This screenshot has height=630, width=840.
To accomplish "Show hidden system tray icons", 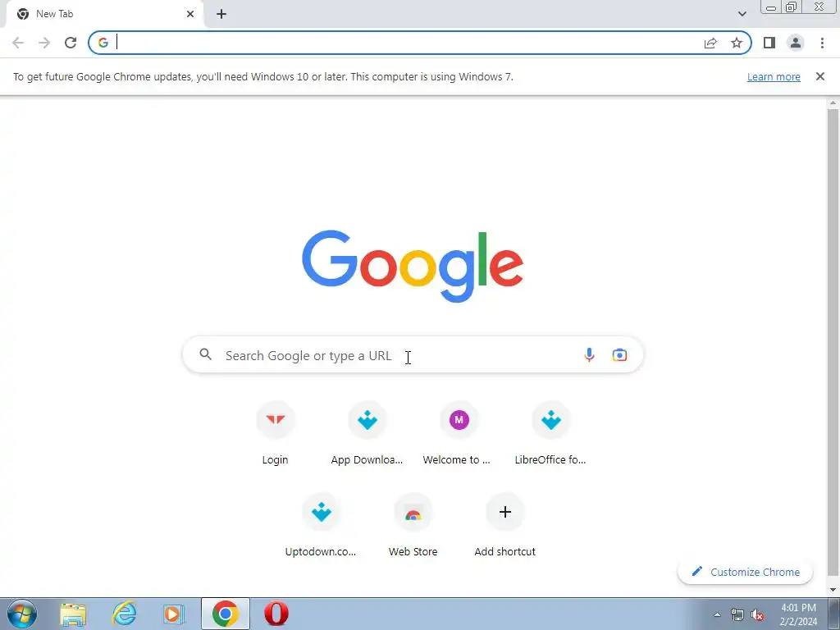I will 717,615.
